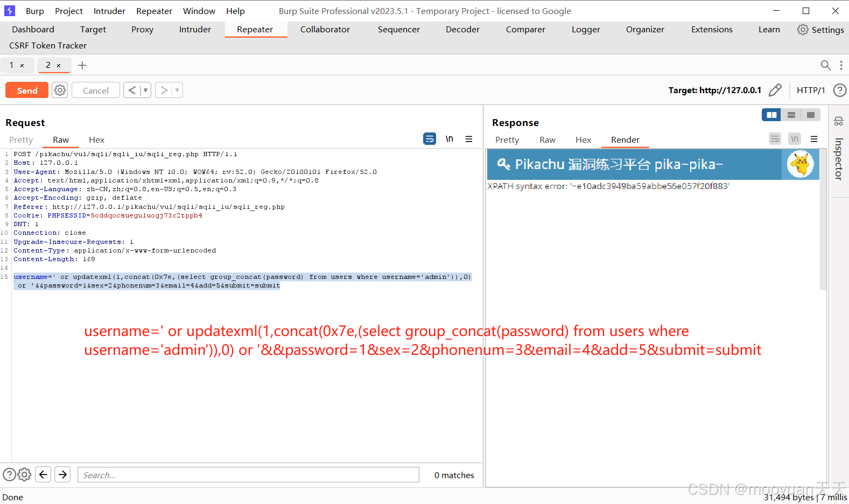Screen dimensions: 849x504
Task: Select side-by-side layout view
Action: tap(771, 115)
